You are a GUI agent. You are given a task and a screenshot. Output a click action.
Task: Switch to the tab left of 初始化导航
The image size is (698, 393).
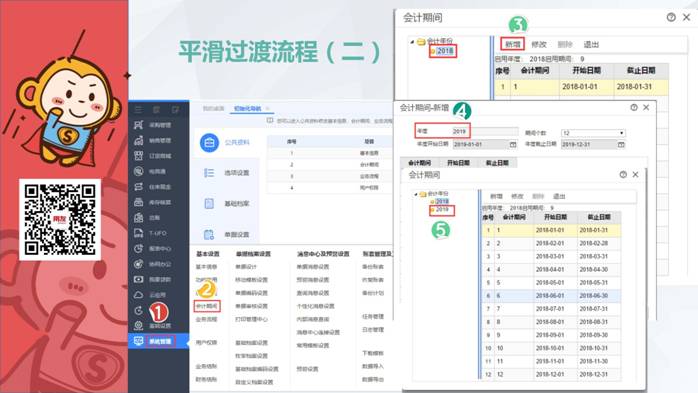tap(214, 109)
